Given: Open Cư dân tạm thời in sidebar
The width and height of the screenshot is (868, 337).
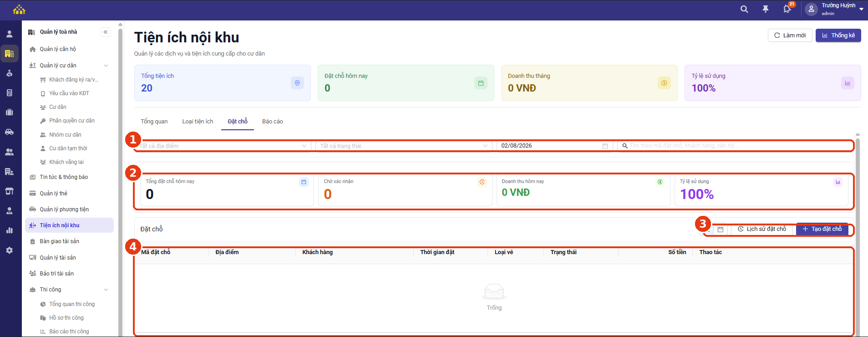Looking at the screenshot, I should click(x=69, y=148).
